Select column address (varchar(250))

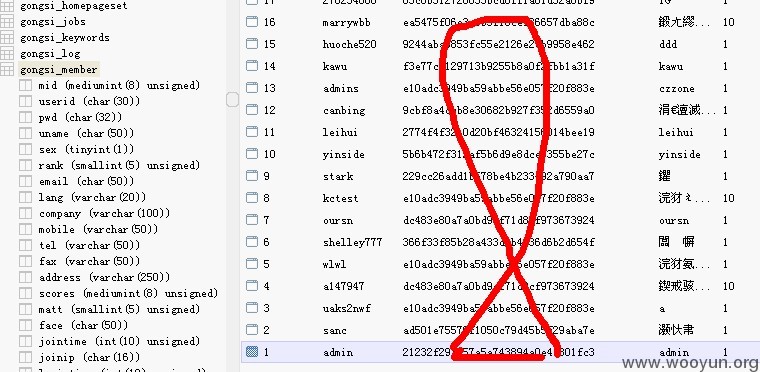104,278
